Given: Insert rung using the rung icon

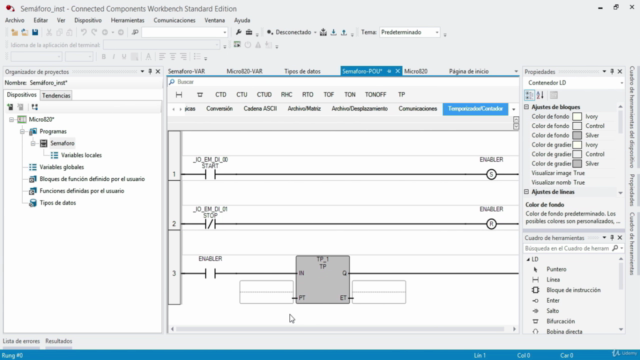Looking at the screenshot, I should click(x=179, y=95).
